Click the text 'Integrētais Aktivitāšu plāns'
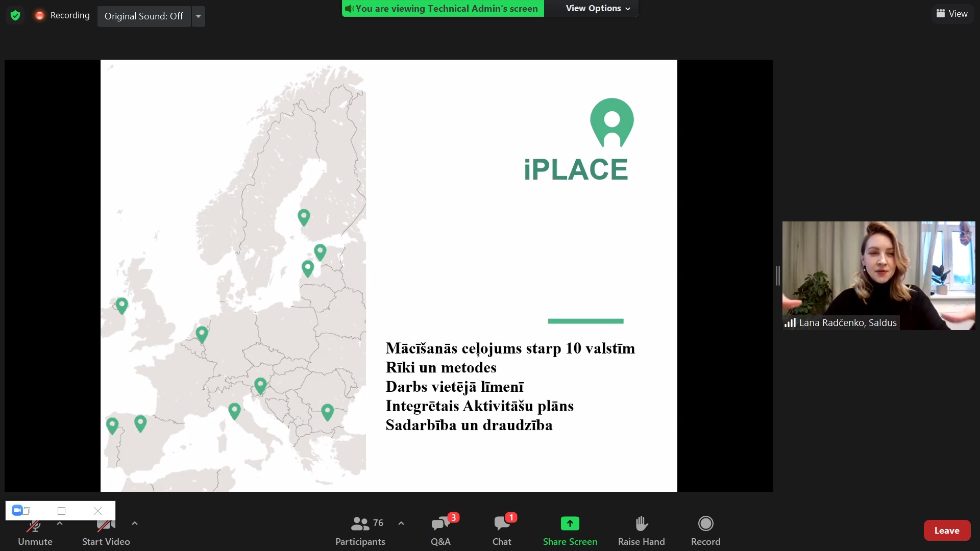 [480, 406]
